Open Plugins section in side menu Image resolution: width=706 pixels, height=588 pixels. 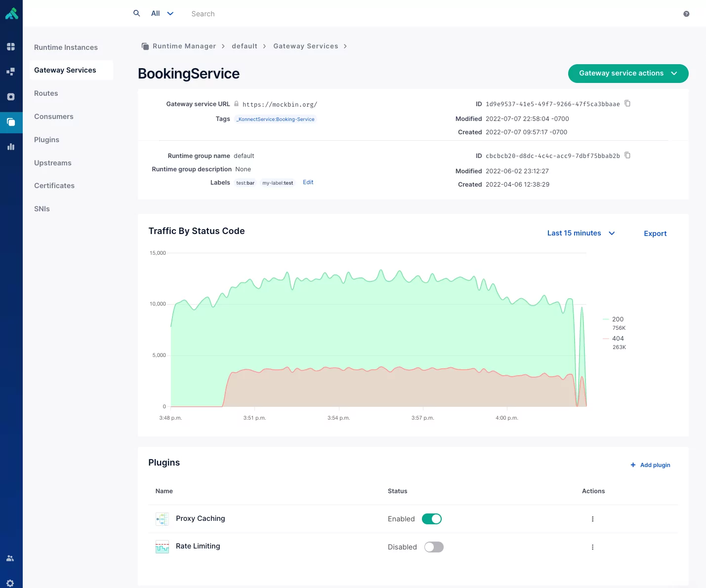(46, 140)
